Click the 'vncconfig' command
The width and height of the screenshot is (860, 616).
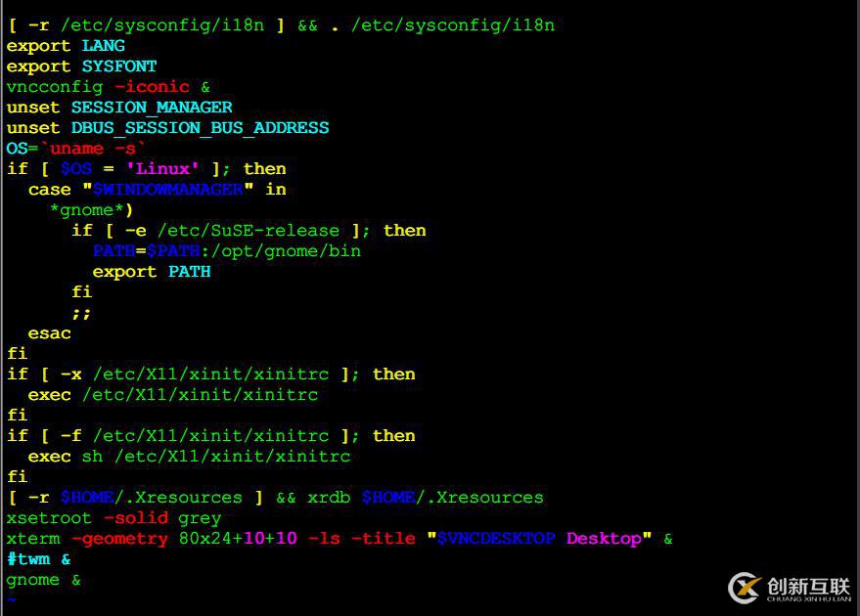55,87
